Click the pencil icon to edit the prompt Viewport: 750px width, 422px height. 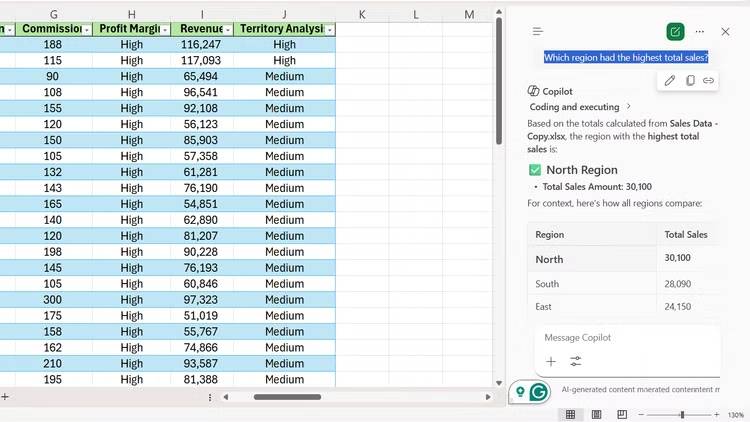tap(670, 80)
